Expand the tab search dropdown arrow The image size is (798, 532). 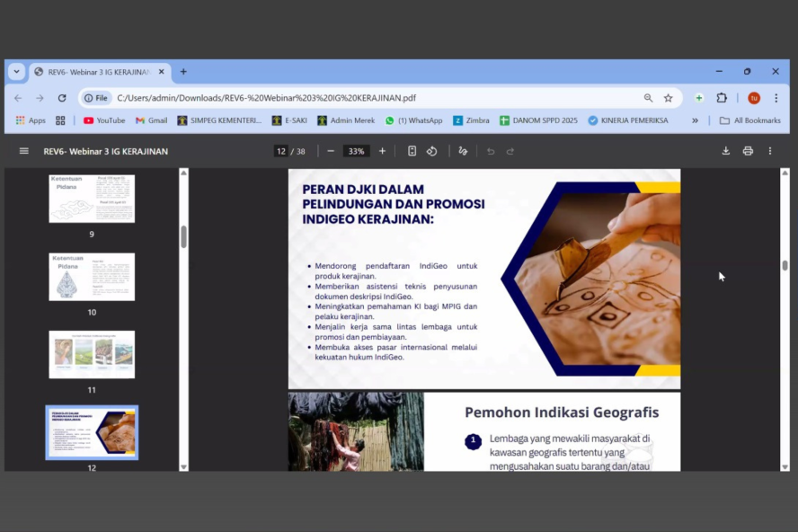tap(16, 72)
